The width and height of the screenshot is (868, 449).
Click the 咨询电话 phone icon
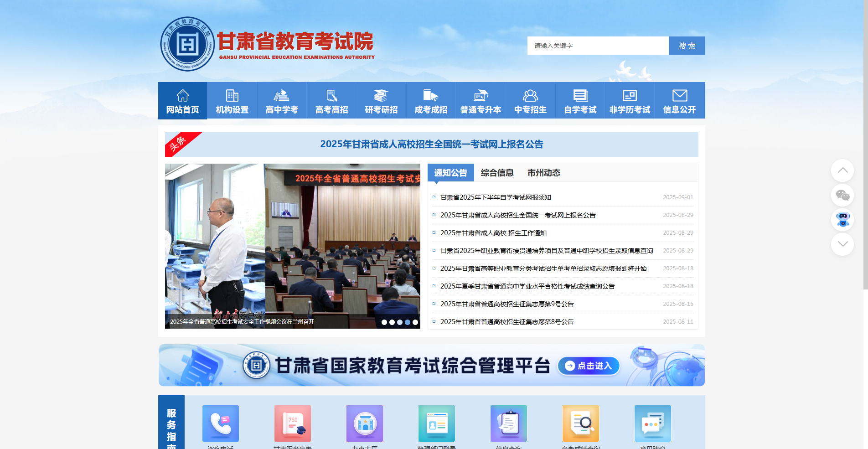pyautogui.click(x=220, y=423)
